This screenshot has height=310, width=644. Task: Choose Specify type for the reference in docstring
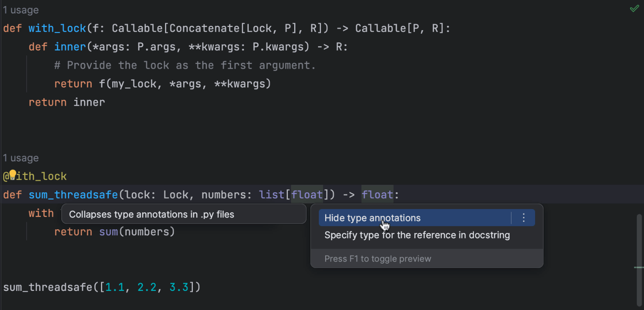[417, 235]
